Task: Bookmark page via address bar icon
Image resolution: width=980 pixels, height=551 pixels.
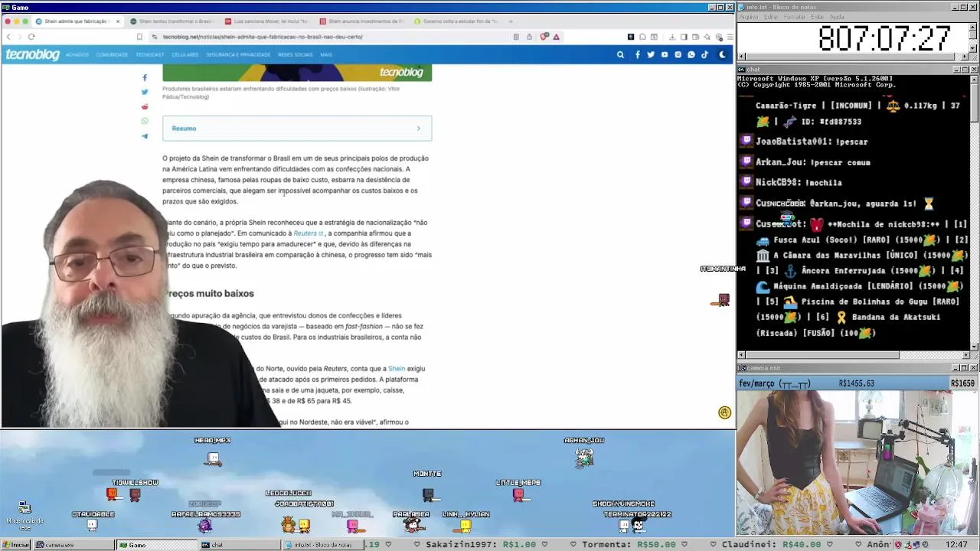Action: pyautogui.click(x=139, y=37)
